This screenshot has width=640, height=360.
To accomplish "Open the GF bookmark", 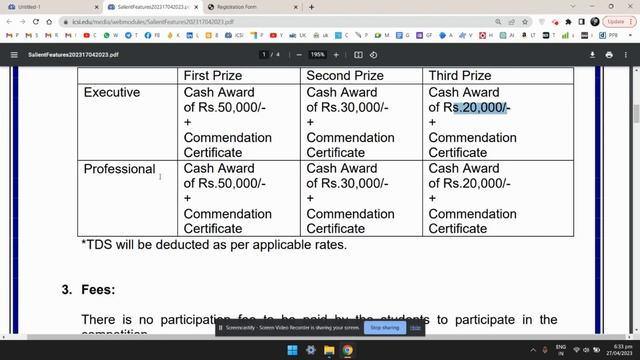I will click(424, 36).
